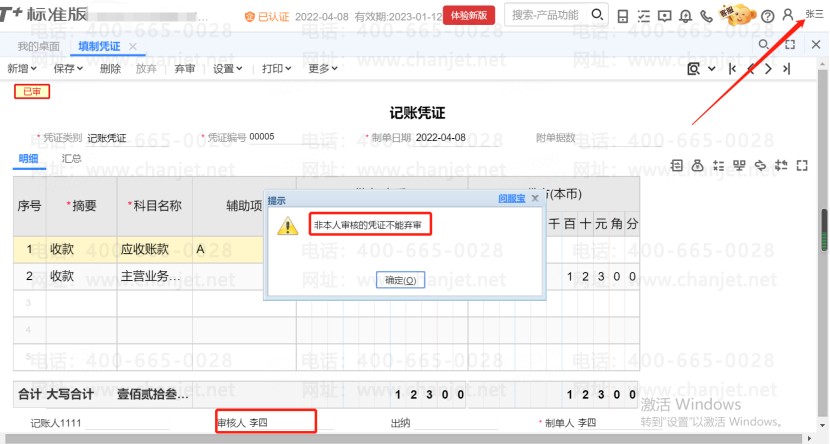This screenshot has width=830, height=444.
Task: Open the help question mark icon
Action: pos(767,16)
